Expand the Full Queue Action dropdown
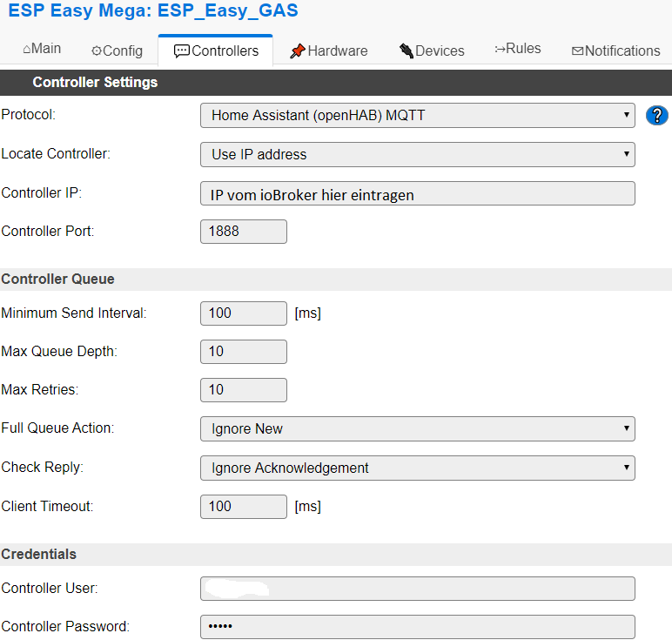Screen dimensions: 672x640 point(417,428)
